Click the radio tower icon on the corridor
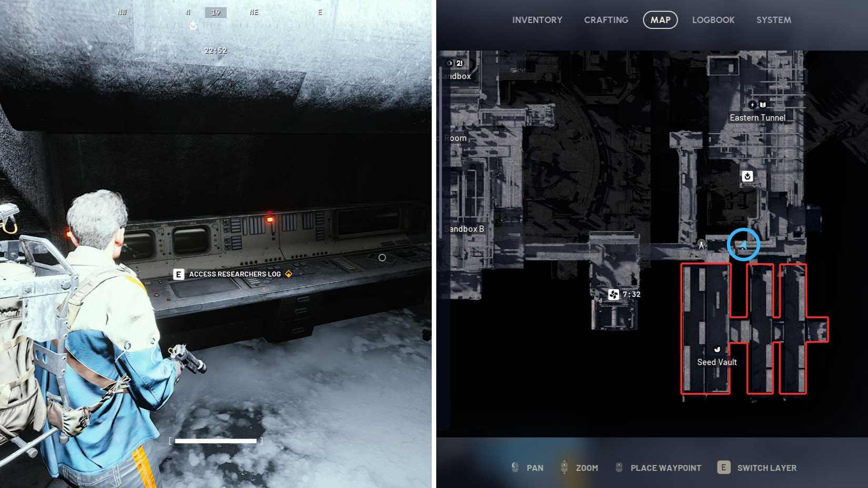 (701, 244)
